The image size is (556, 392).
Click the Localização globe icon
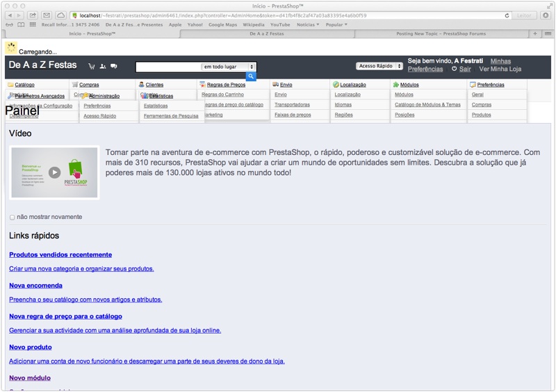(336, 84)
